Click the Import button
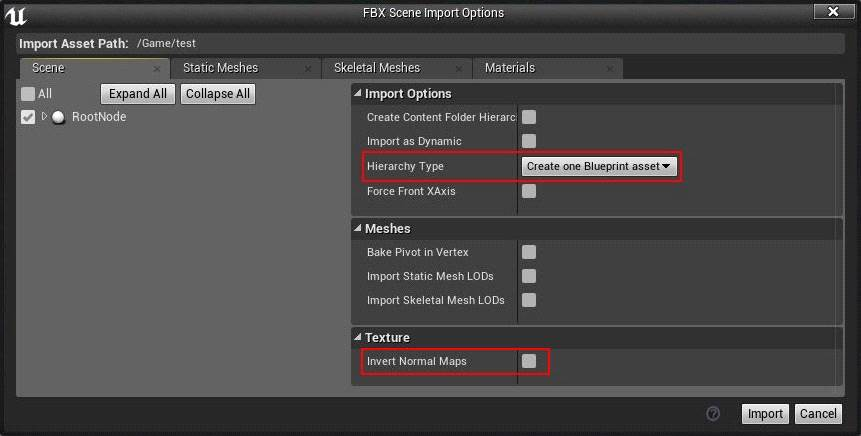 [x=765, y=414]
